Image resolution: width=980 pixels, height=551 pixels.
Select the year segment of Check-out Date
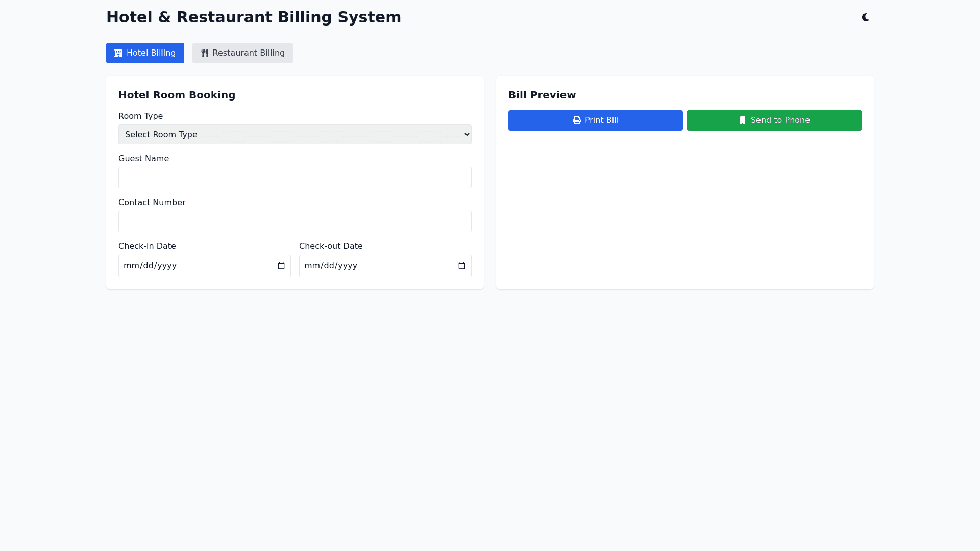pos(347,266)
